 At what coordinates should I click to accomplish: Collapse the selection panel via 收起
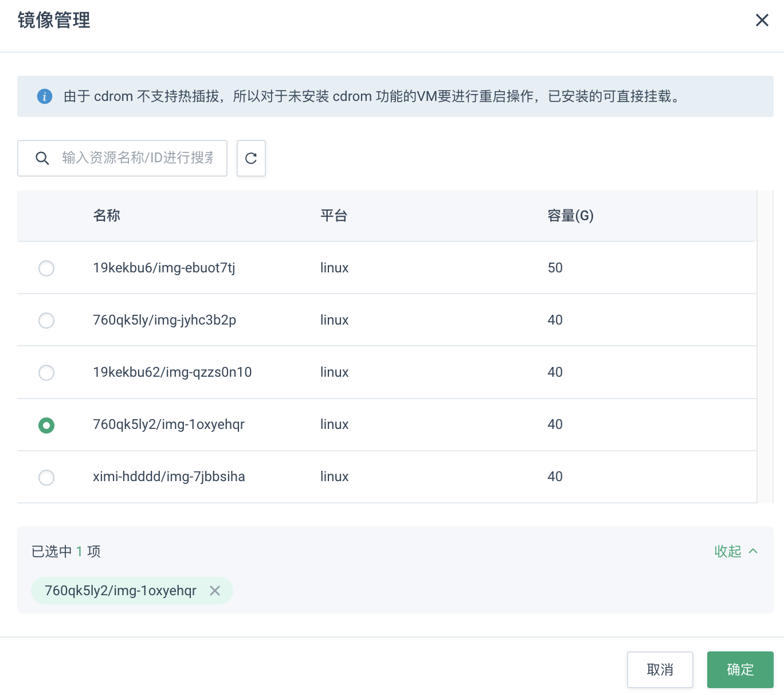point(728,551)
